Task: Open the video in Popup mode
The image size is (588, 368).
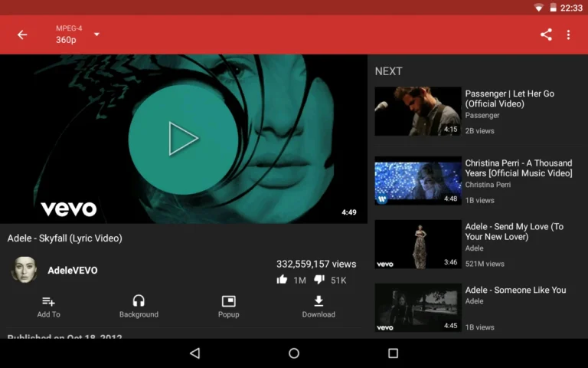Action: coord(229,307)
